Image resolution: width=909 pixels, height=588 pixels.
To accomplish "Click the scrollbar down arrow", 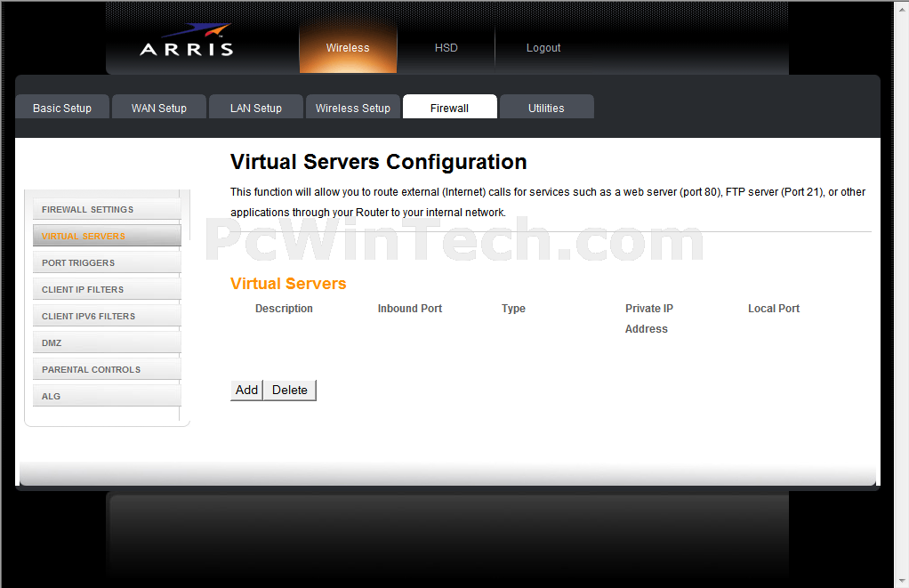I will [902, 581].
